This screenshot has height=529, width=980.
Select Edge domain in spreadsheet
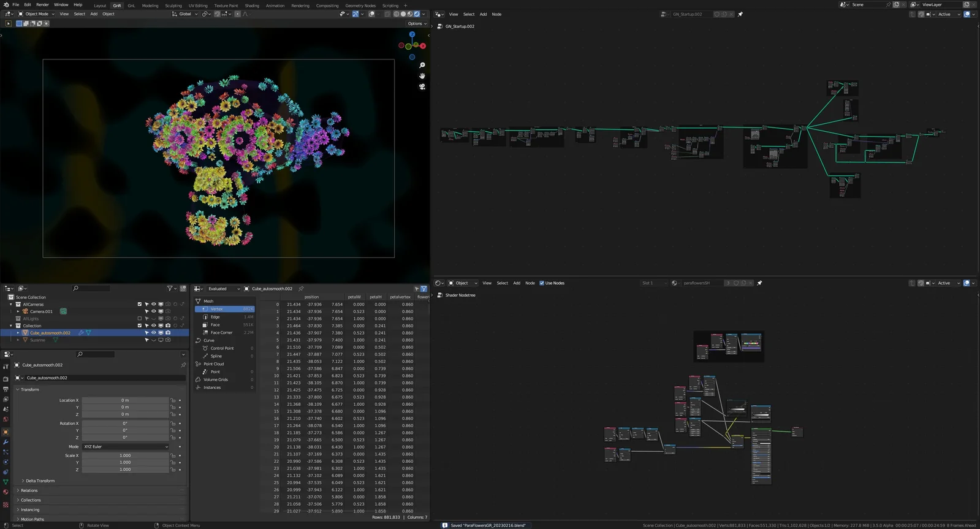pyautogui.click(x=224, y=317)
